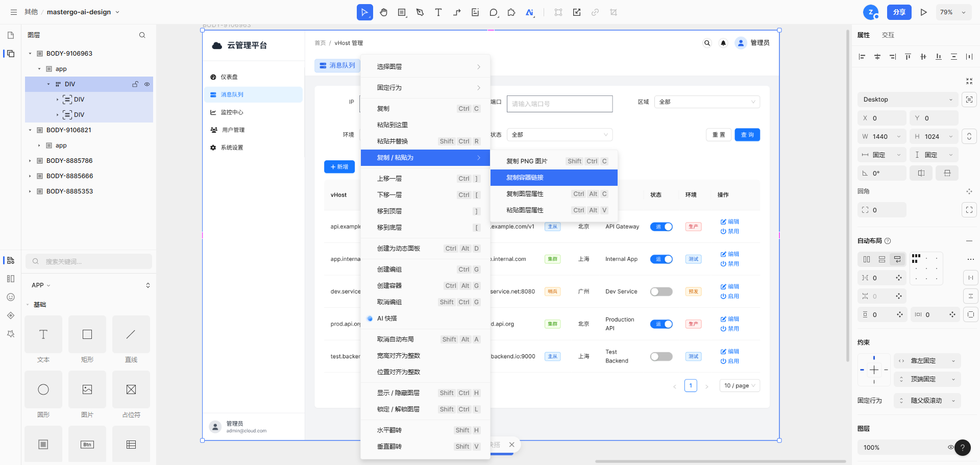980x465 pixels.
Task: Open the comment bubble tool
Action: click(494, 12)
